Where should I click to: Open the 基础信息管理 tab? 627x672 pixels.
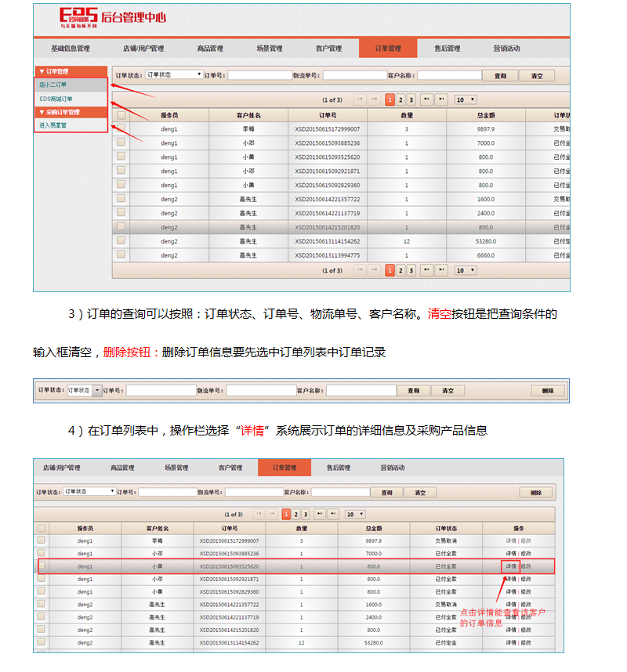(71, 49)
